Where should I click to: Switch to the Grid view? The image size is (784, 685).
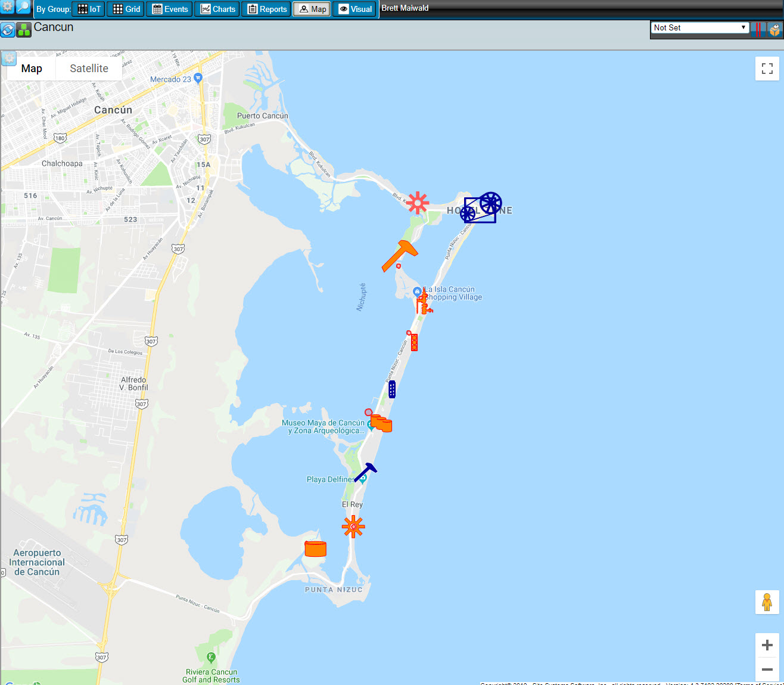126,9
